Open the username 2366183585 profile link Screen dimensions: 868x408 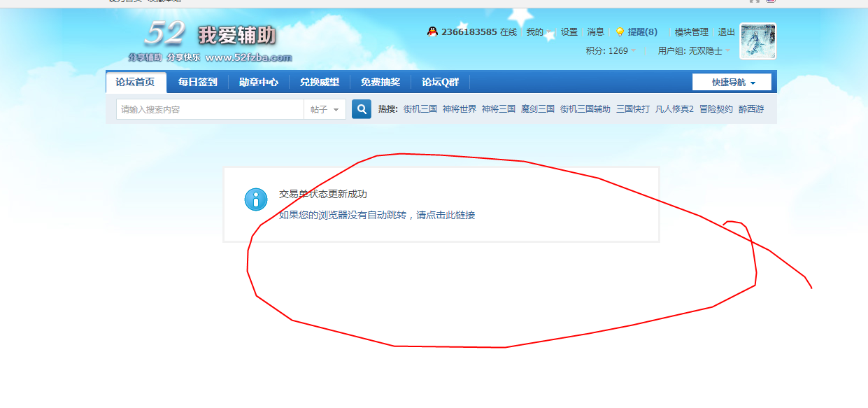[469, 32]
